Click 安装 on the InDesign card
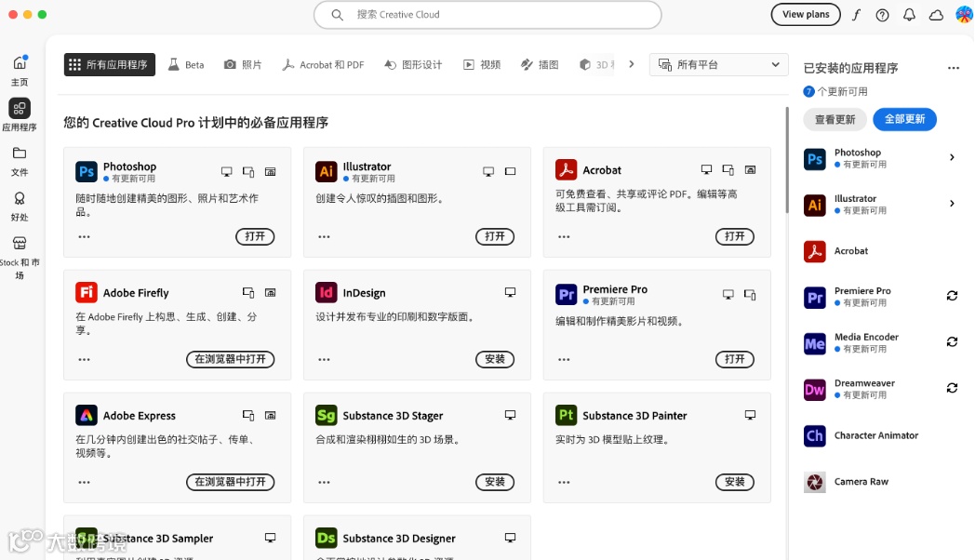This screenshot has width=975, height=560. [495, 359]
